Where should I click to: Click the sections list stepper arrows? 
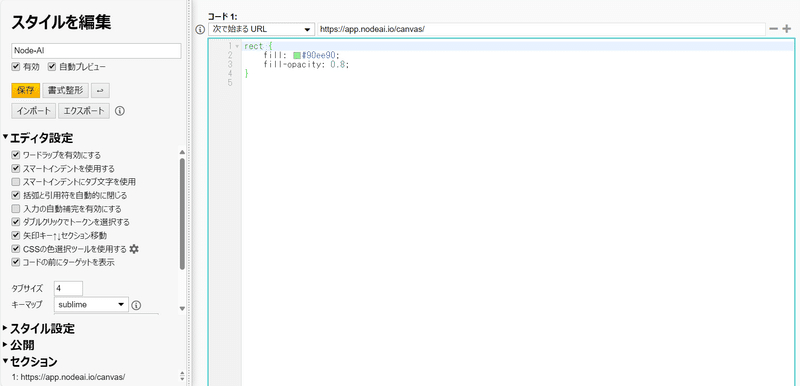click(182, 377)
